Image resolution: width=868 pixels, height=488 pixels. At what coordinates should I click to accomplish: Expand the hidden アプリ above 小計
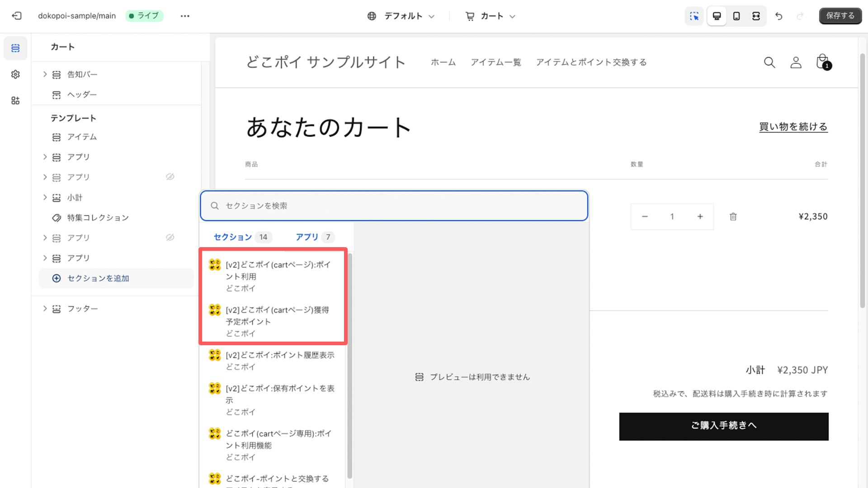point(45,177)
